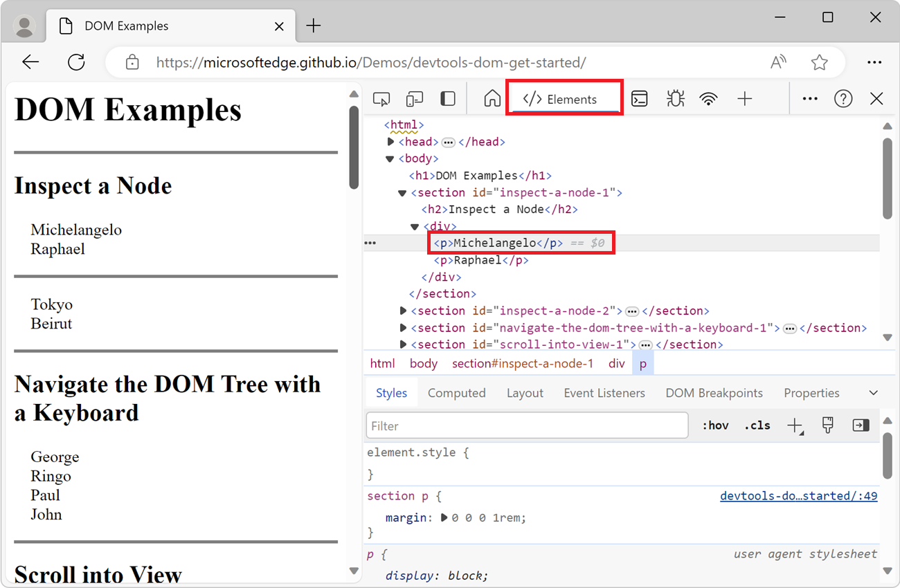The height and width of the screenshot is (588, 900).
Task: Toggle device emulation mode
Action: click(x=414, y=99)
